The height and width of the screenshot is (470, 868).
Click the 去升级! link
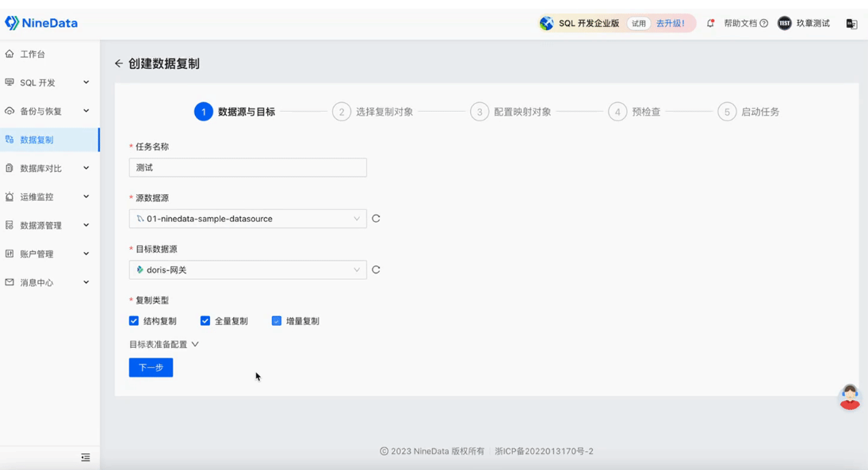point(671,23)
